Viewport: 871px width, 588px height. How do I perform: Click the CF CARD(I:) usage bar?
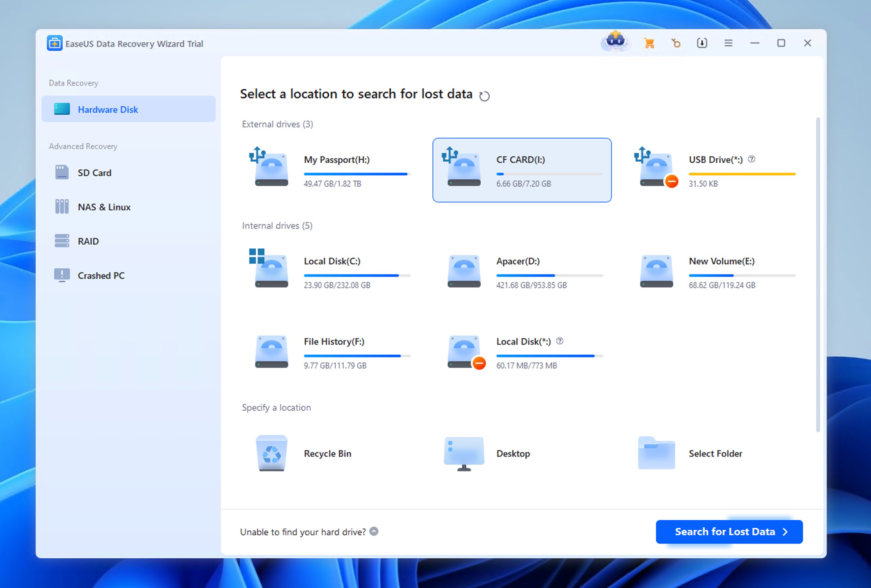pos(550,174)
